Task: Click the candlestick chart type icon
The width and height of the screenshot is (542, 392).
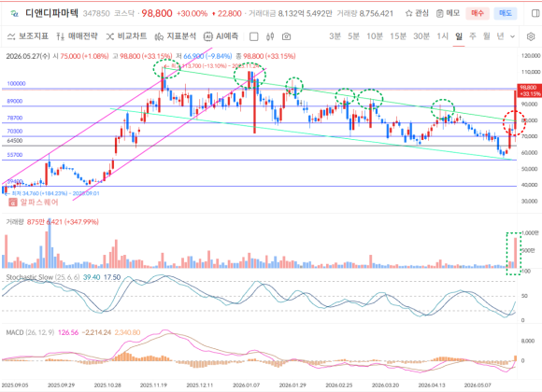Action: [x=270, y=36]
